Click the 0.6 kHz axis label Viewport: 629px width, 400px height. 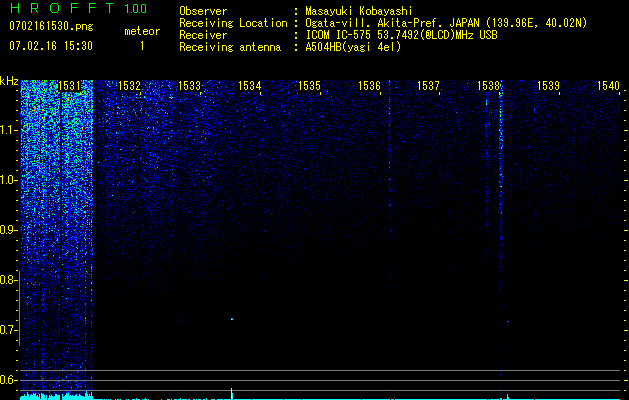(x=8, y=380)
